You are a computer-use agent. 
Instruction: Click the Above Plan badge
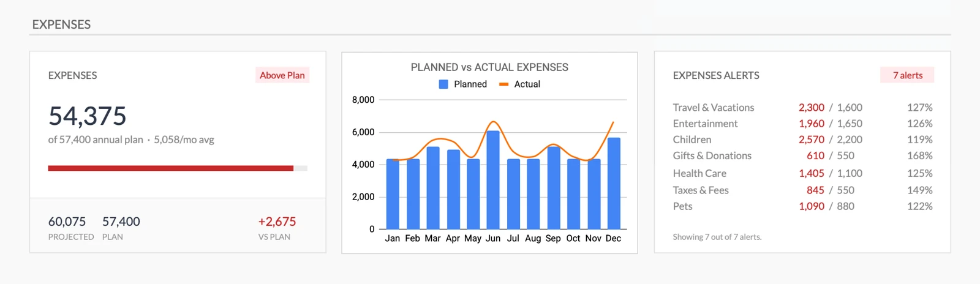(282, 75)
